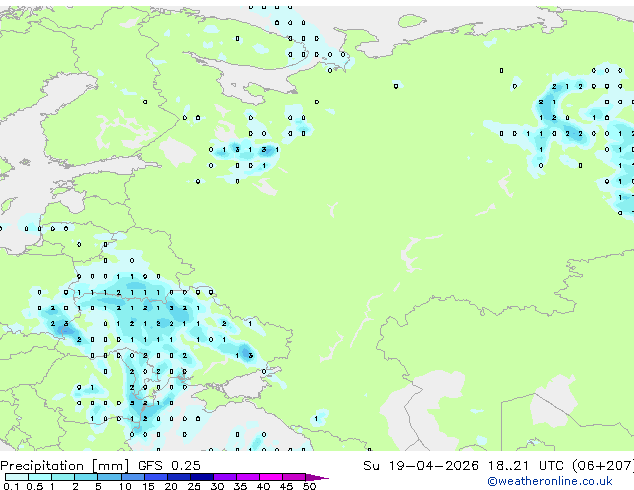
Task: Select legend swatch between 10 and 15
Action: [x=133, y=477]
